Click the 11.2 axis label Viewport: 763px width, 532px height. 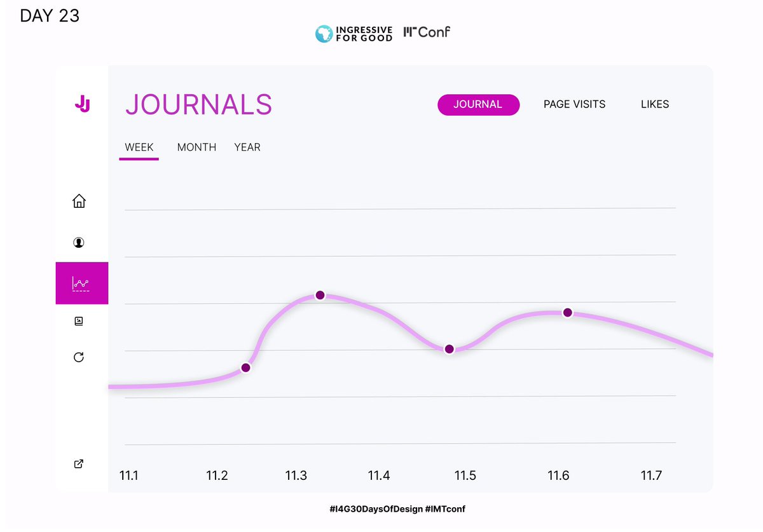click(x=217, y=475)
